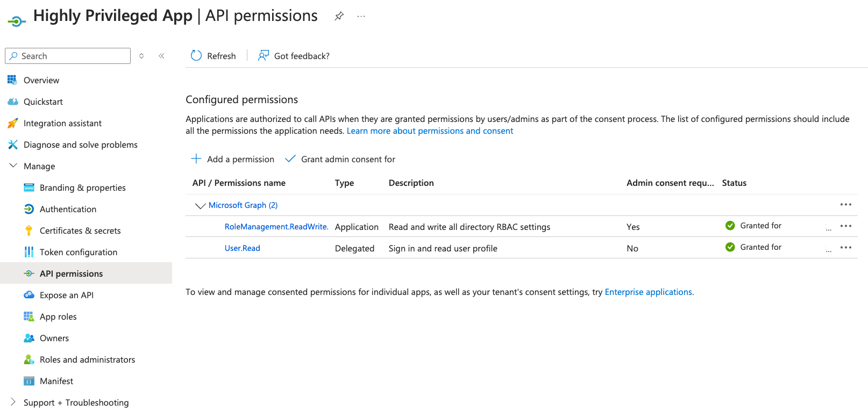Open the Enterprise applications link
The image size is (868, 418).
648,292
